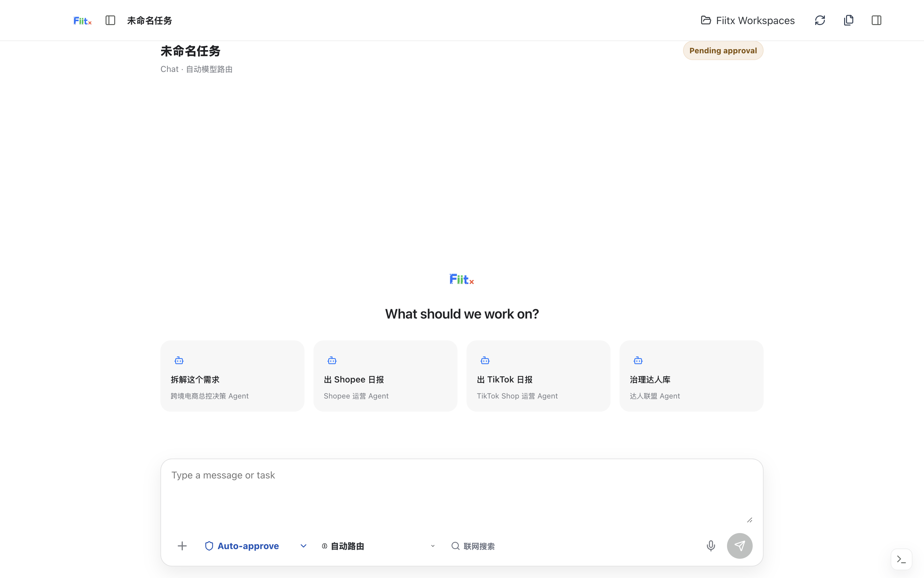This screenshot has height=578, width=924.
Task: Click the 未命名任务 title in the header
Action: (x=149, y=21)
